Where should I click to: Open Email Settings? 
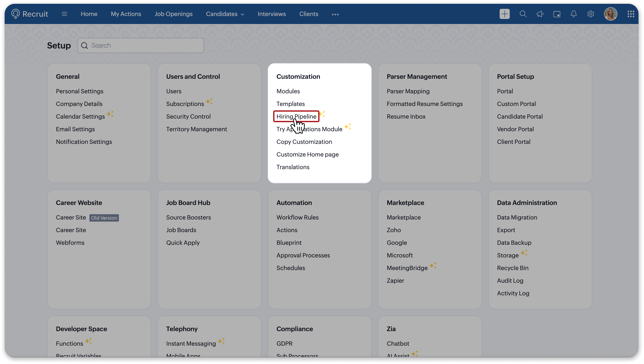click(75, 129)
